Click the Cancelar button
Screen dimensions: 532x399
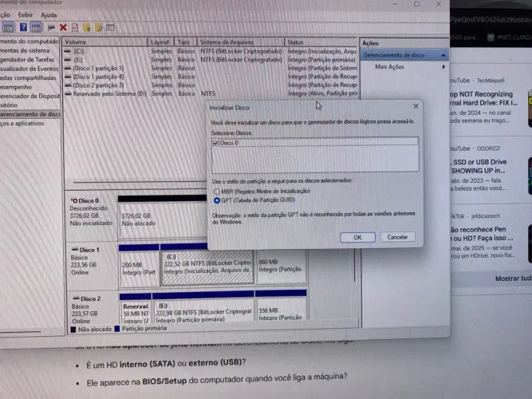[397, 237]
